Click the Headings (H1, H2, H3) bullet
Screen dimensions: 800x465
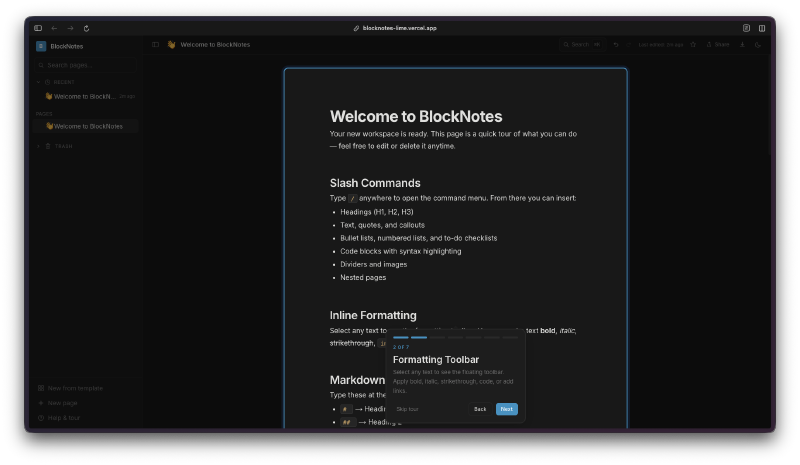pyautogui.click(x=377, y=212)
